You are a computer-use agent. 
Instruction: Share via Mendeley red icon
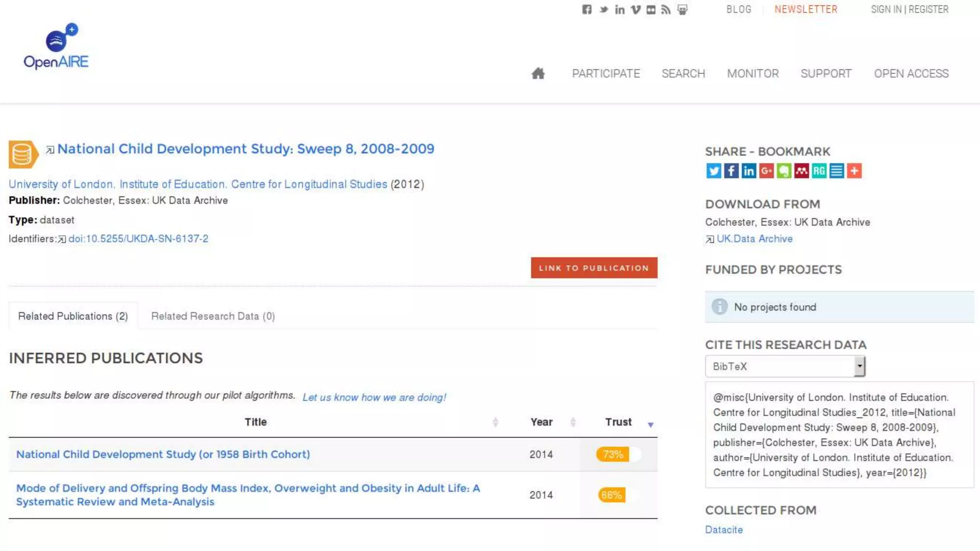click(x=802, y=171)
